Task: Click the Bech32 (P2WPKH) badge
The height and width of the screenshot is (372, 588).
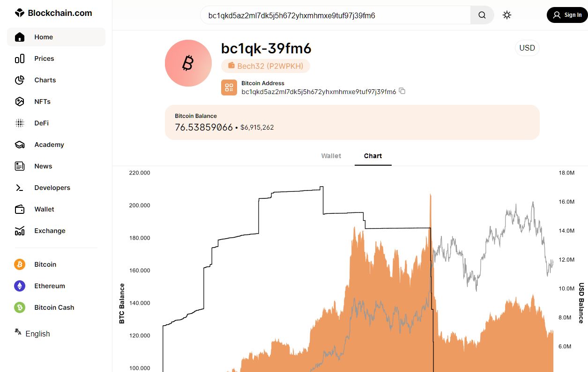Action: coord(265,66)
